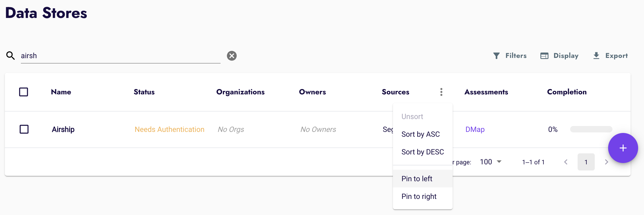Choose Sort by DESC in column menu
The height and width of the screenshot is (215, 644).
(423, 152)
